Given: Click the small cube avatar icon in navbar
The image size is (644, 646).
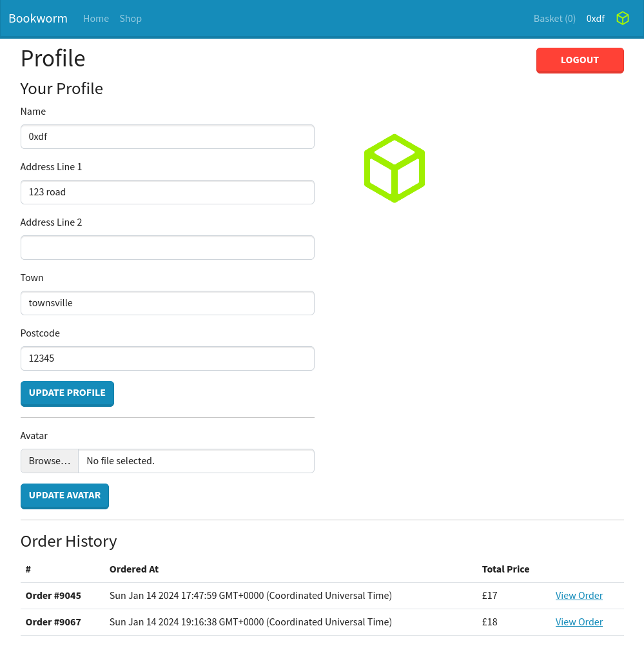Looking at the screenshot, I should click(x=622, y=19).
